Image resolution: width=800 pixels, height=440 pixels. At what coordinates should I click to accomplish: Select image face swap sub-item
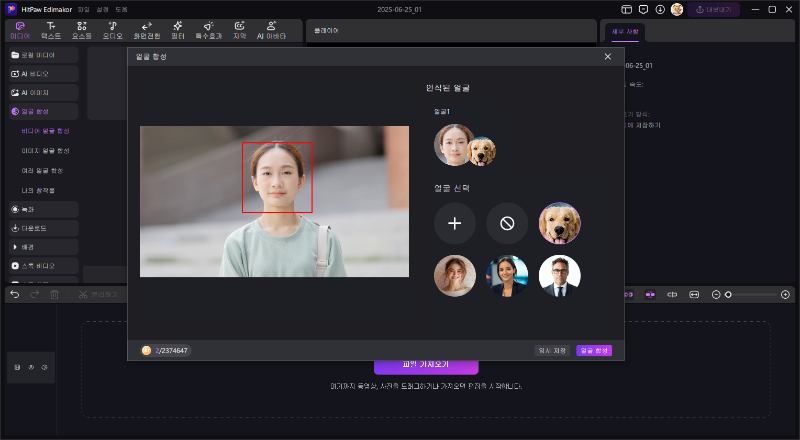tap(45, 151)
